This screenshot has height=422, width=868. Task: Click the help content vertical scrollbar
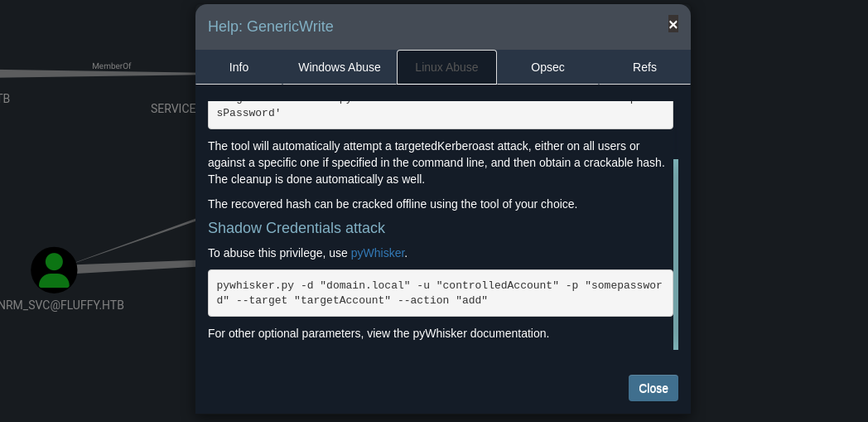676,253
